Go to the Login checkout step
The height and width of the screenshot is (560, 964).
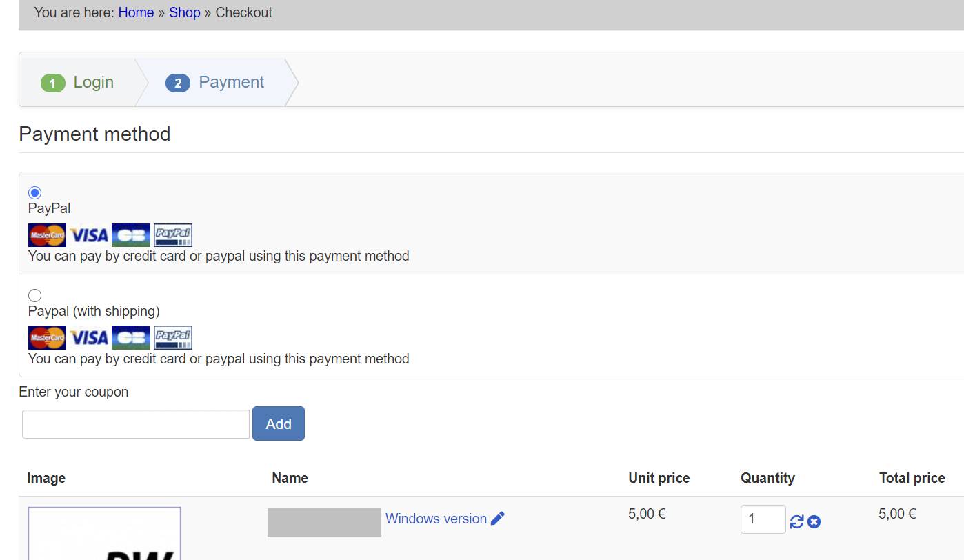77,83
